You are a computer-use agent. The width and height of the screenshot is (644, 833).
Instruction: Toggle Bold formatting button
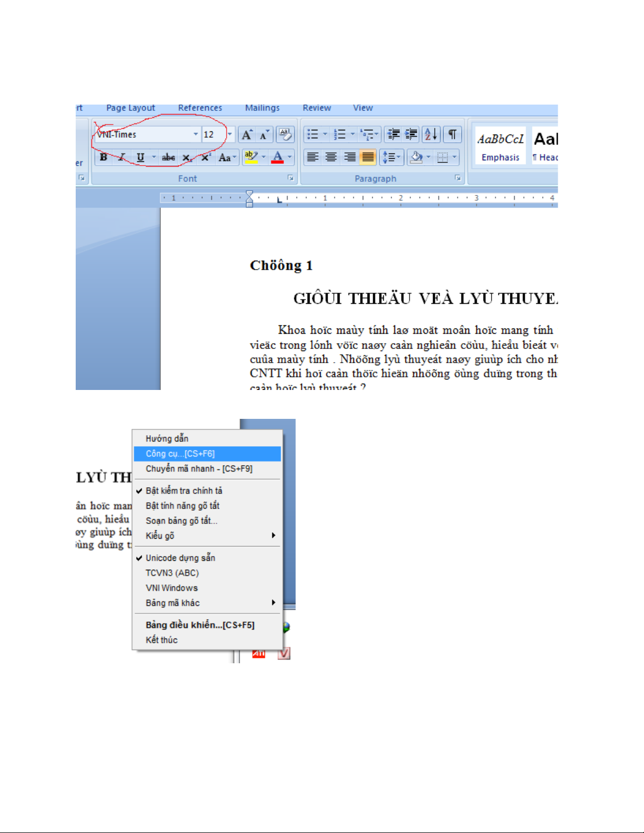click(104, 157)
